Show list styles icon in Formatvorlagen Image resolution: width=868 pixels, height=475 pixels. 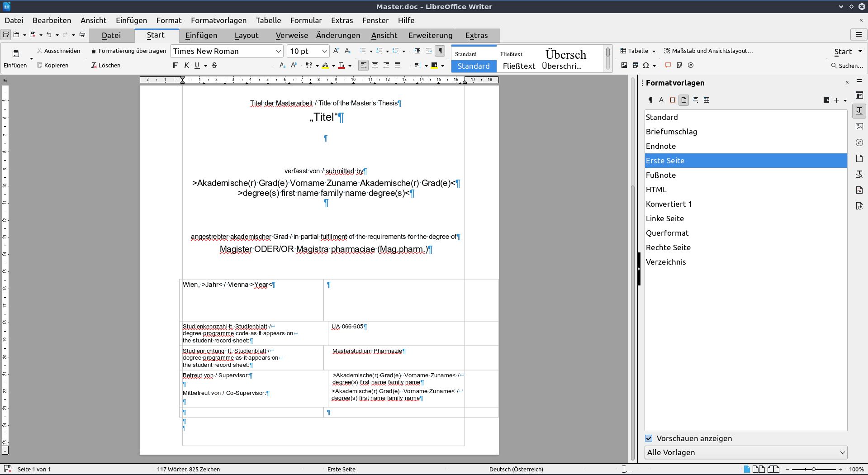tap(696, 100)
